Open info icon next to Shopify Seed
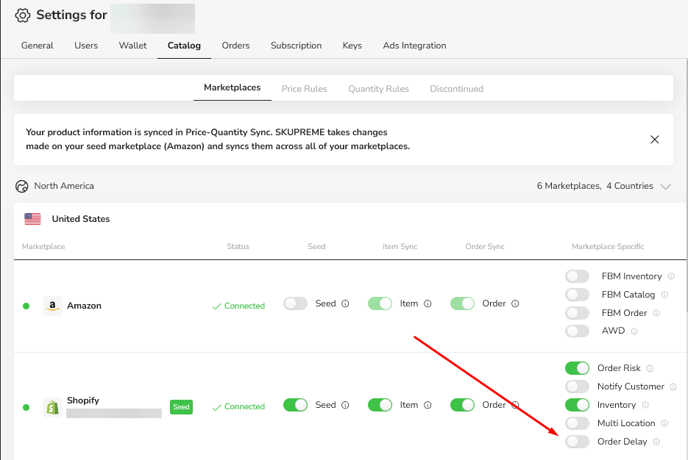The height and width of the screenshot is (460, 688). click(x=345, y=405)
